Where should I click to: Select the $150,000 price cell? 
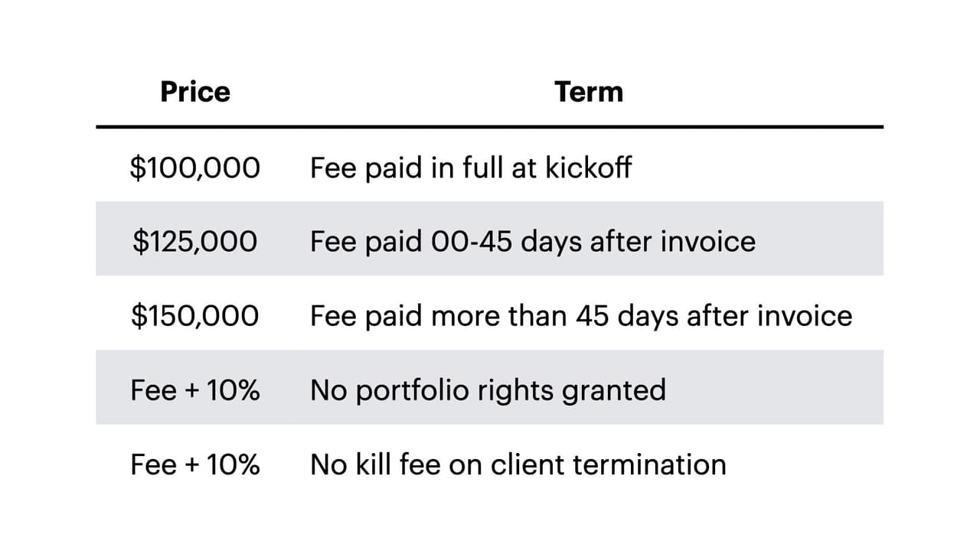pos(195,316)
